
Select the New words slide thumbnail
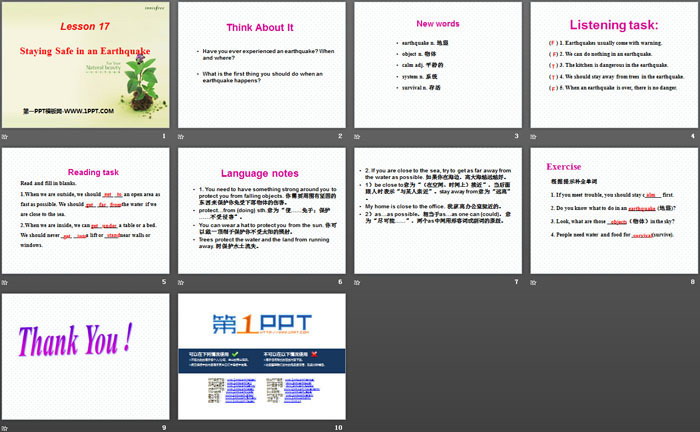(435, 64)
